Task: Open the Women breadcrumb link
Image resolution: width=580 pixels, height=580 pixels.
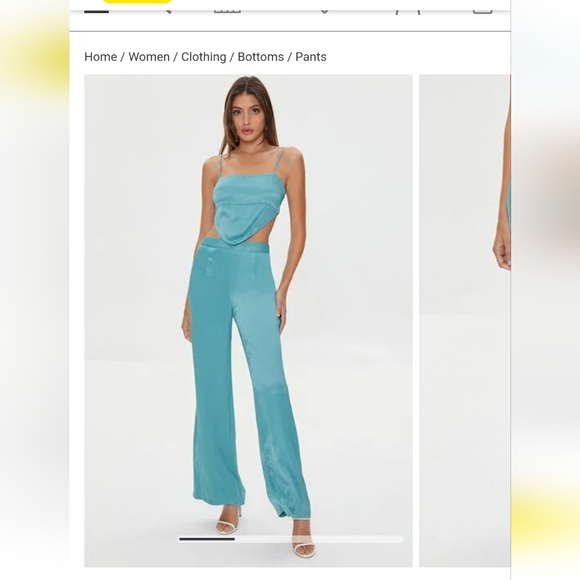Action: 149,57
